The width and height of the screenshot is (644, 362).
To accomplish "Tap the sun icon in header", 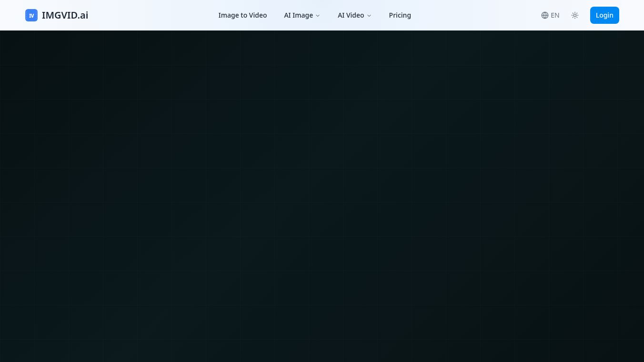I will coord(575,15).
